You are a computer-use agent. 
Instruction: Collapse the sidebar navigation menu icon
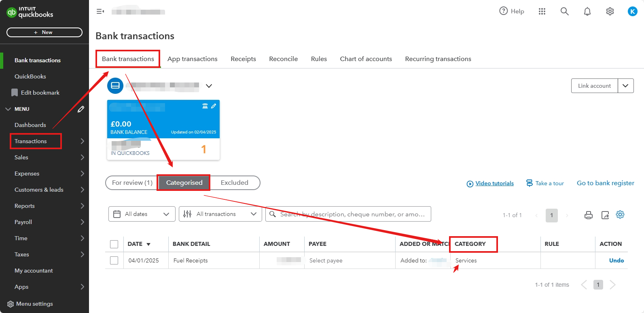click(100, 11)
